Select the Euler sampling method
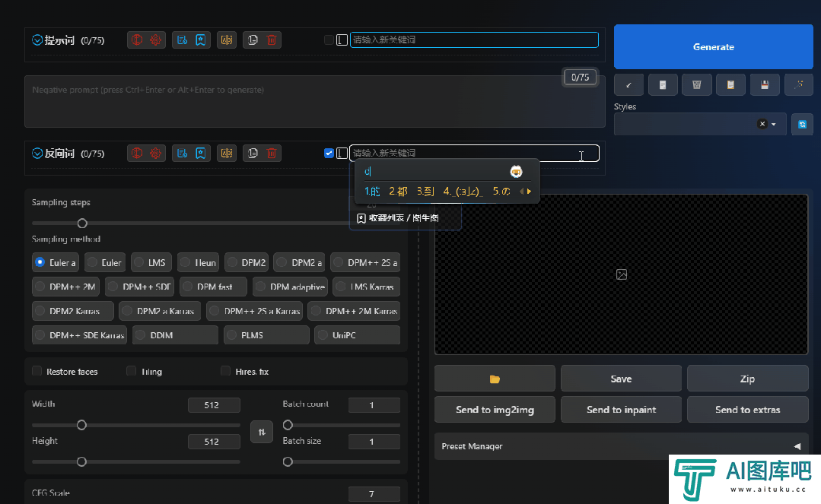This screenshot has height=504, width=821. point(105,262)
